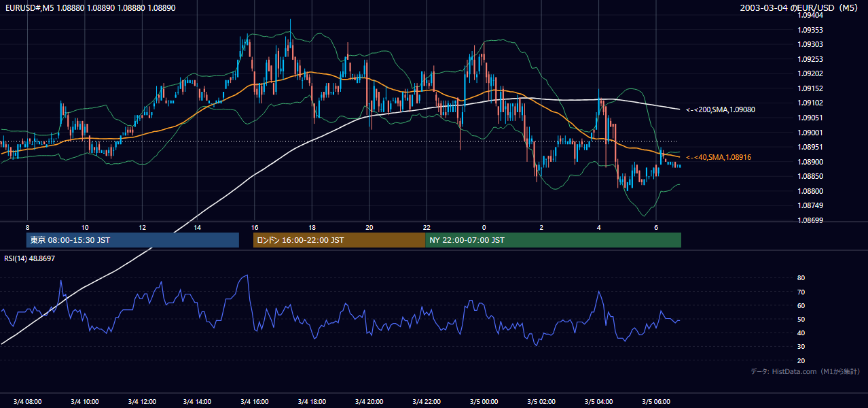
Task: Click the 3/4 22:00 date label
Action: pyautogui.click(x=427, y=401)
